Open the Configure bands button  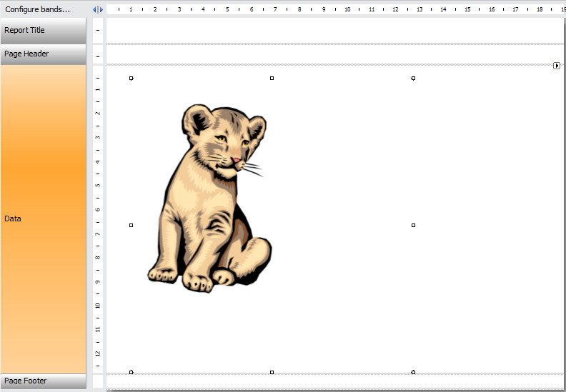[38, 9]
